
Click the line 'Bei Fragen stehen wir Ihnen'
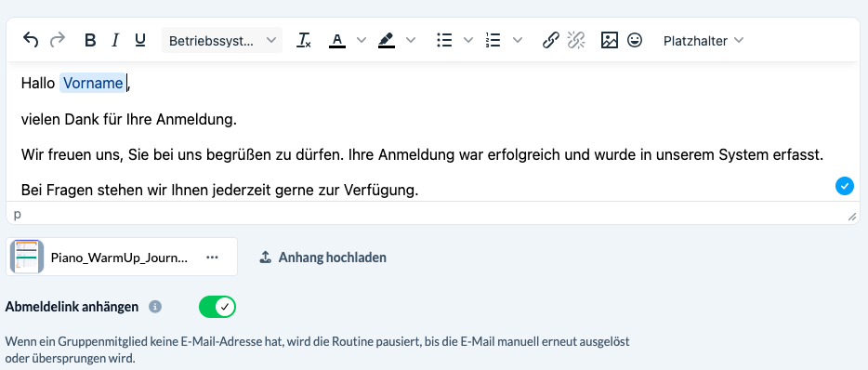(219, 191)
